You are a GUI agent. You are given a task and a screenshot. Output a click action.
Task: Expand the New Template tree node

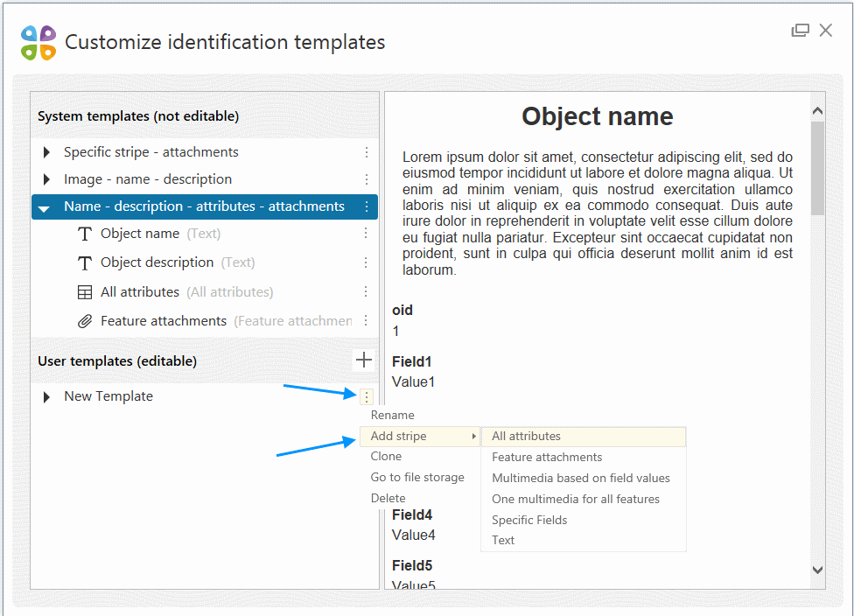click(x=46, y=396)
